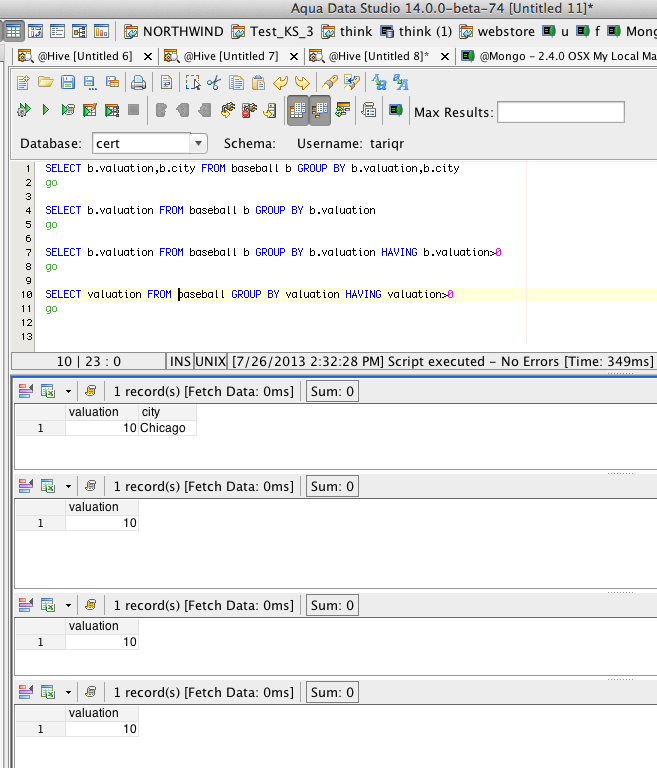Switch to the webstore connection tab
Viewport: 657px width, 768px height.
point(497,32)
